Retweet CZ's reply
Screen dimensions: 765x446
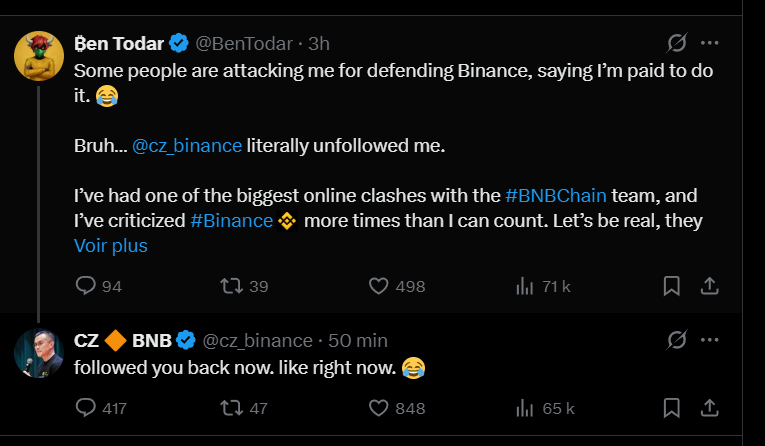pos(231,408)
